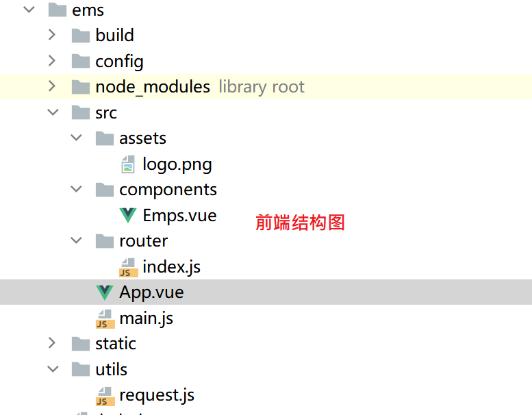Collapse the assets folder arrow
The width and height of the screenshot is (532, 415).
click(76, 138)
